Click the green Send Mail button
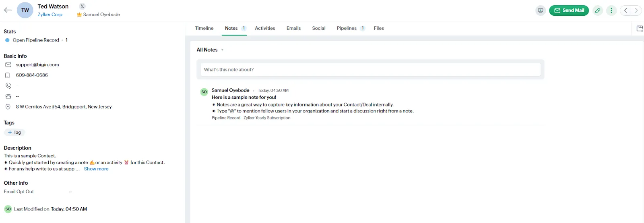 (x=569, y=10)
